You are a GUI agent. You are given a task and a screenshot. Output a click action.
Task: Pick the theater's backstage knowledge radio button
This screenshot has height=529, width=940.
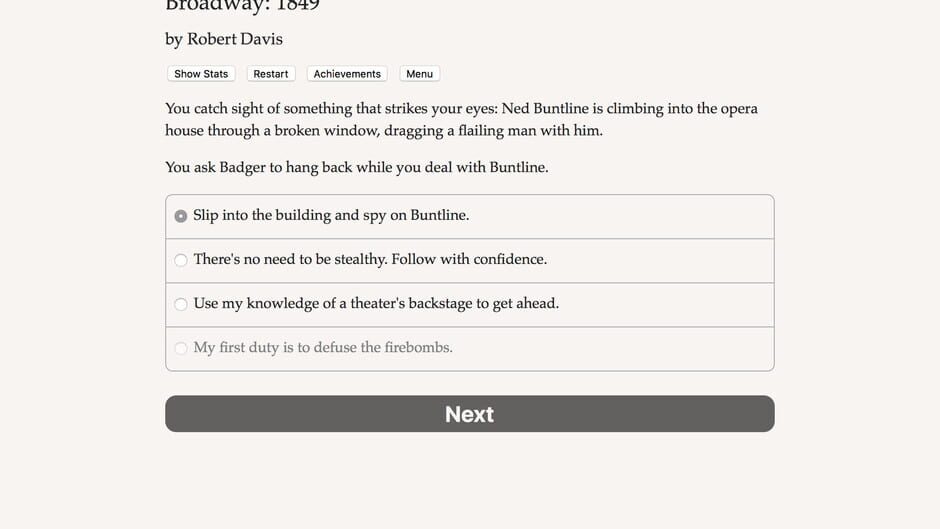tap(181, 304)
